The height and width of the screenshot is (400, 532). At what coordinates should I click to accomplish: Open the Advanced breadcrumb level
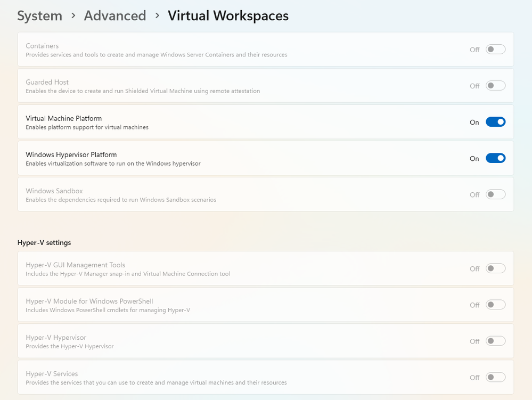[x=115, y=15]
